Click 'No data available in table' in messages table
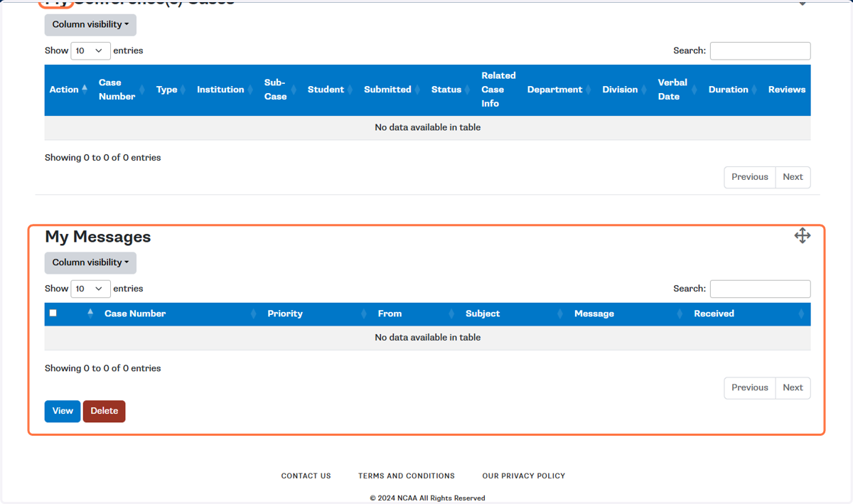Screen dimensions: 853x504 (428, 338)
